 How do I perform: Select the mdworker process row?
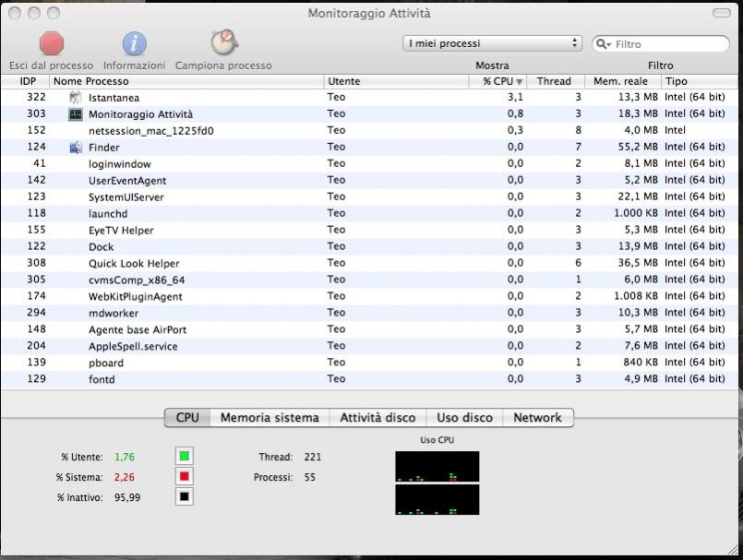[369, 313]
